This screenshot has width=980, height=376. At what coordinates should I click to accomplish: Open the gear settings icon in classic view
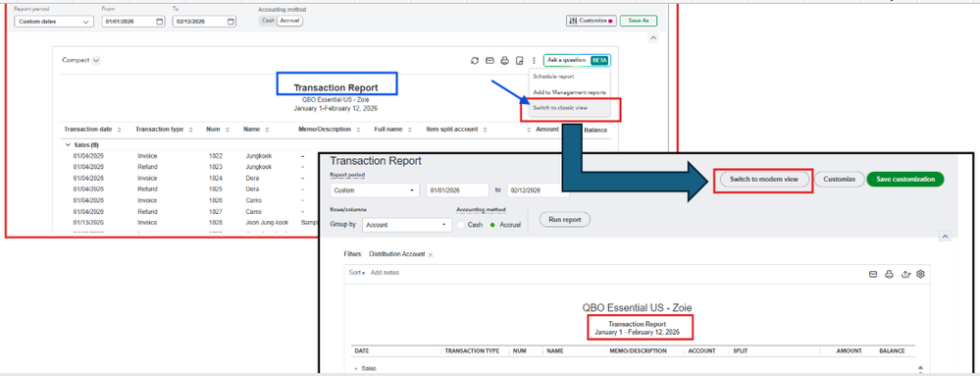pos(920,274)
